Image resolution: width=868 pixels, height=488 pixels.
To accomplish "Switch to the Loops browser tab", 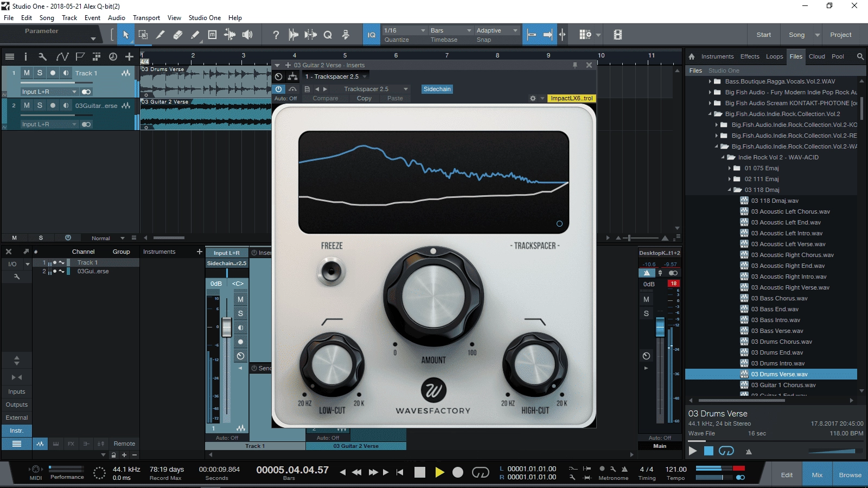I will coord(774,56).
